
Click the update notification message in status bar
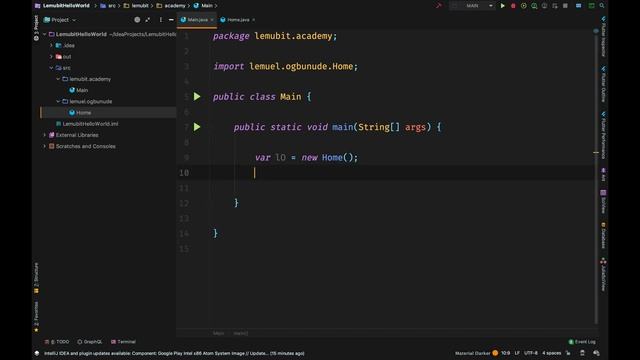pos(174,353)
